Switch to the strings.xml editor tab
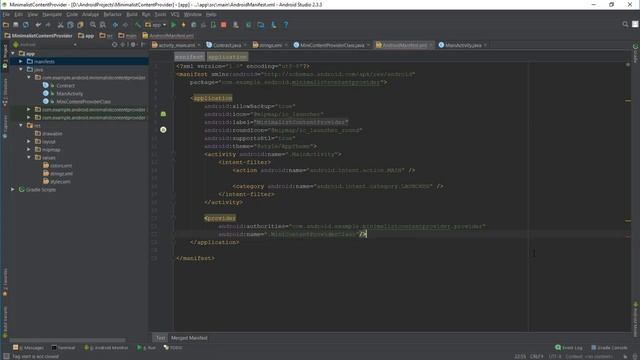This screenshot has width=640, height=360. pyautogui.click(x=270, y=45)
